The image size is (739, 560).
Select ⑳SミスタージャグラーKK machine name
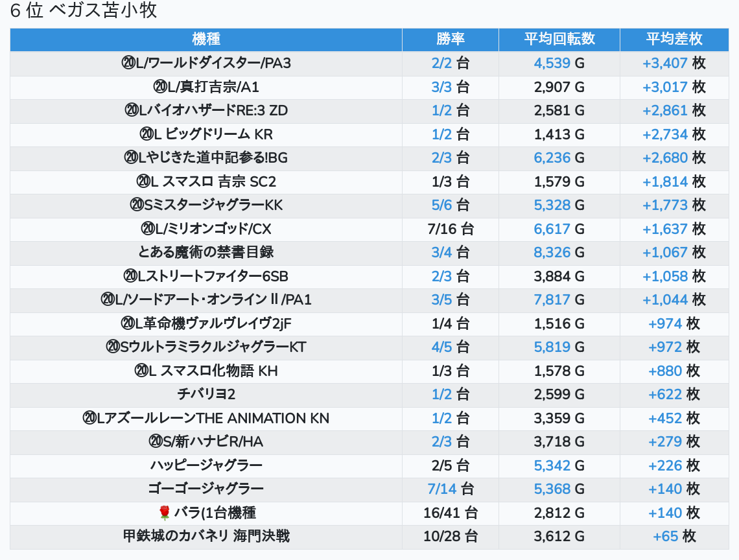click(206, 205)
